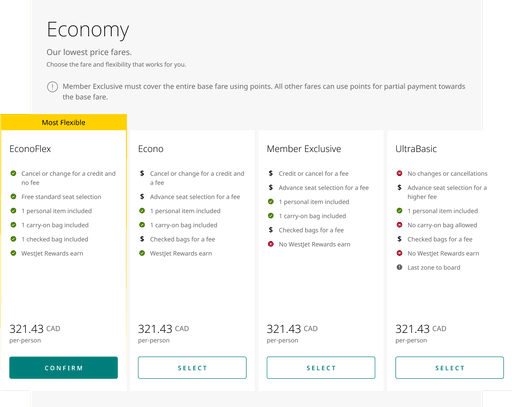The height and width of the screenshot is (407, 512).
Task: Select the Member Exclusive fare
Action: coord(321,368)
